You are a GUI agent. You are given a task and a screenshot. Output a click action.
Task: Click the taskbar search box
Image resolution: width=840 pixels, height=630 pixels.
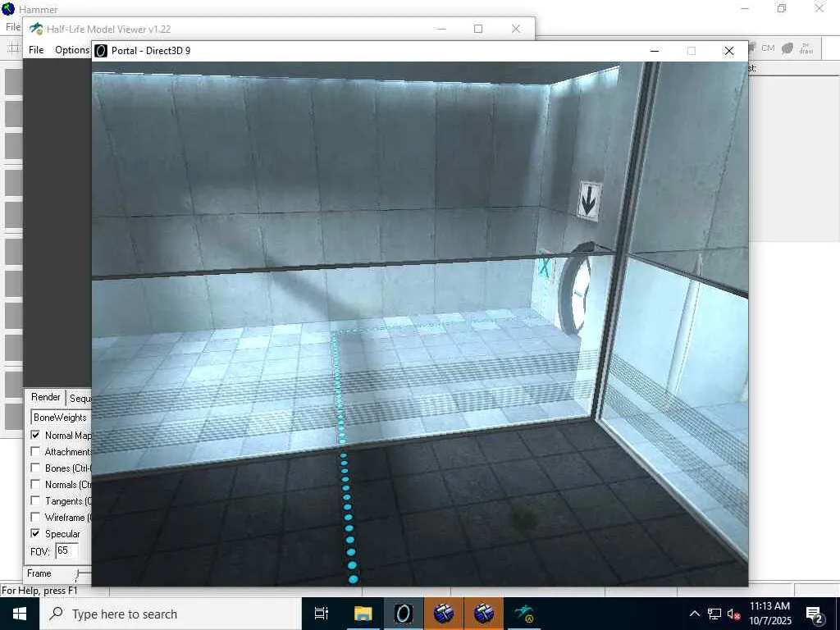pyautogui.click(x=171, y=614)
